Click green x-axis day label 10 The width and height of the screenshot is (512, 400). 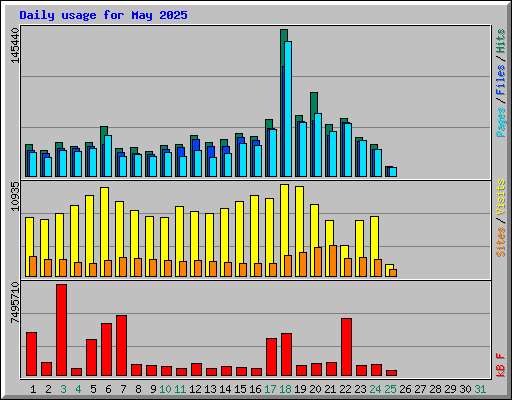click(165, 389)
